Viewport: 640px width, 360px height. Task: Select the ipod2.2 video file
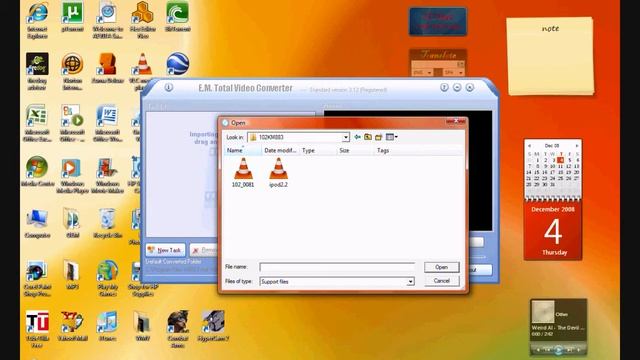click(278, 173)
